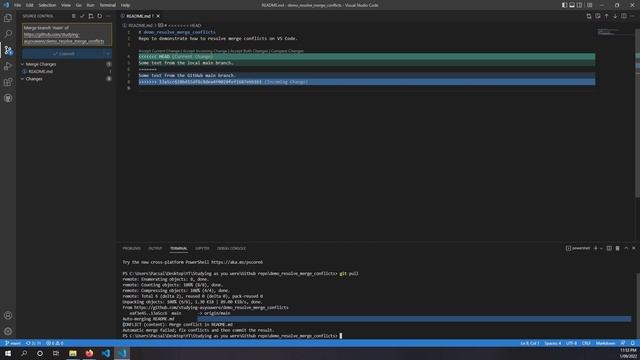Screen dimensions: 640x360
Task: Go to previous change arrow in editor toolbar
Action: tap(607, 16)
